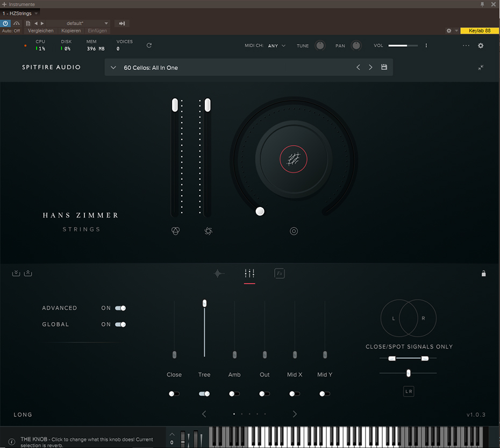
Task: Click the PAN knob
Action: click(356, 46)
